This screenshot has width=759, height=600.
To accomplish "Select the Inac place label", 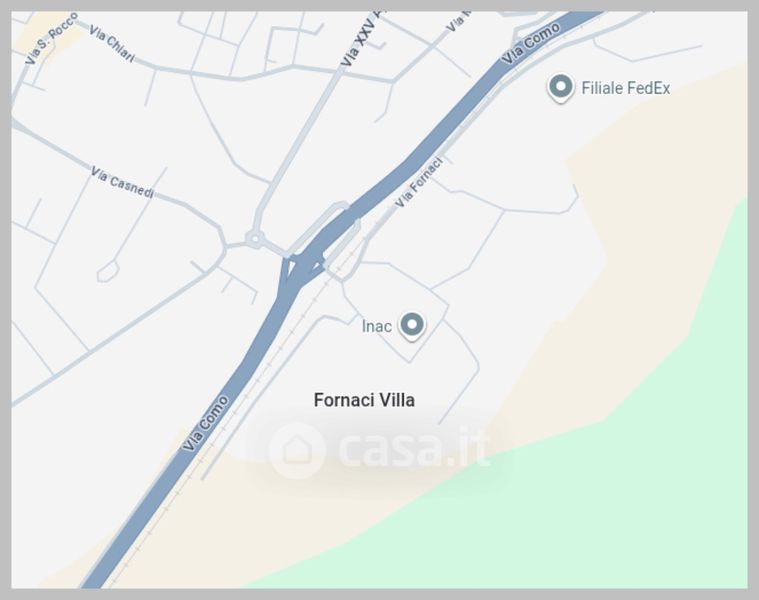I will (377, 326).
